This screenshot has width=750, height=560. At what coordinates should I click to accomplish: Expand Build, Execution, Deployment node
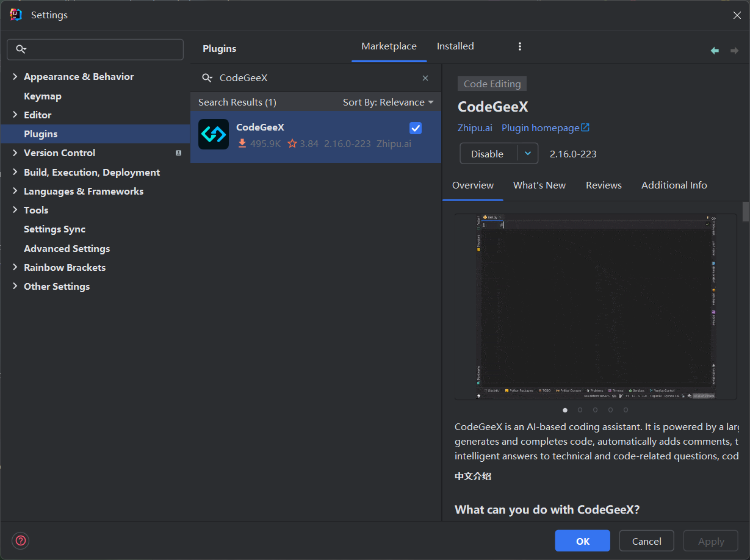[15, 172]
